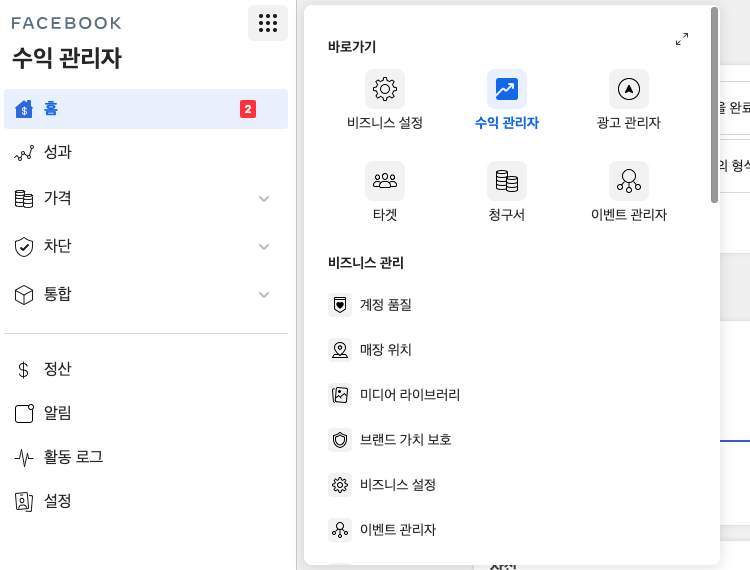The width and height of the screenshot is (750, 570).
Task: Click the 가격 label in sidebar
Action: [57, 198]
